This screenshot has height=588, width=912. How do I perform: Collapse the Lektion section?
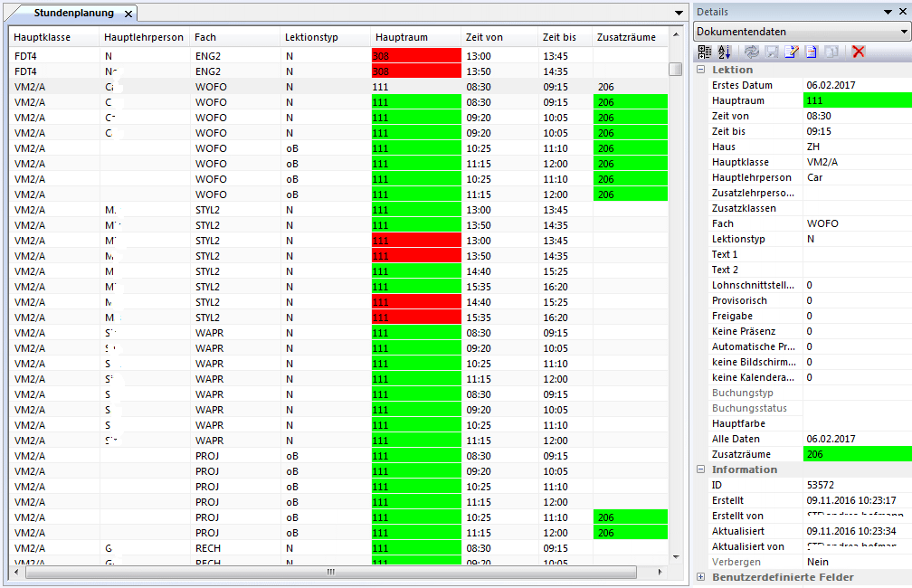[x=701, y=70]
